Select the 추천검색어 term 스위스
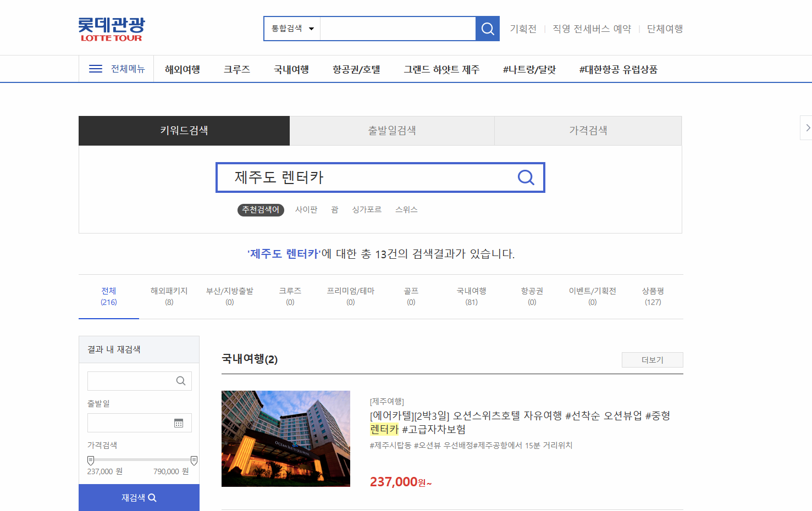This screenshot has height=511, width=812. (406, 209)
